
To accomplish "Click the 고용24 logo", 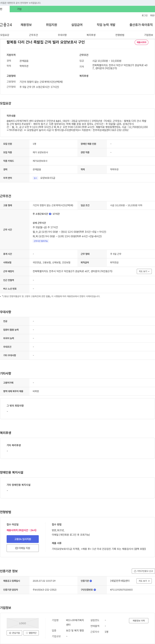I will [6, 25].
